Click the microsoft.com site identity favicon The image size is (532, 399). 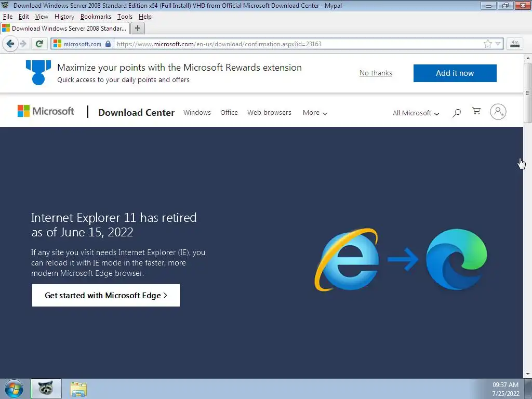point(57,44)
